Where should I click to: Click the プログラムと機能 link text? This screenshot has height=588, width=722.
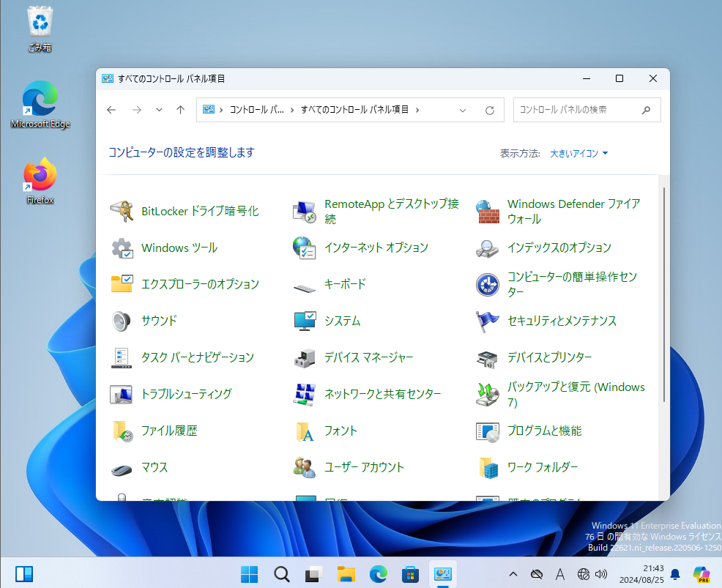click(544, 431)
